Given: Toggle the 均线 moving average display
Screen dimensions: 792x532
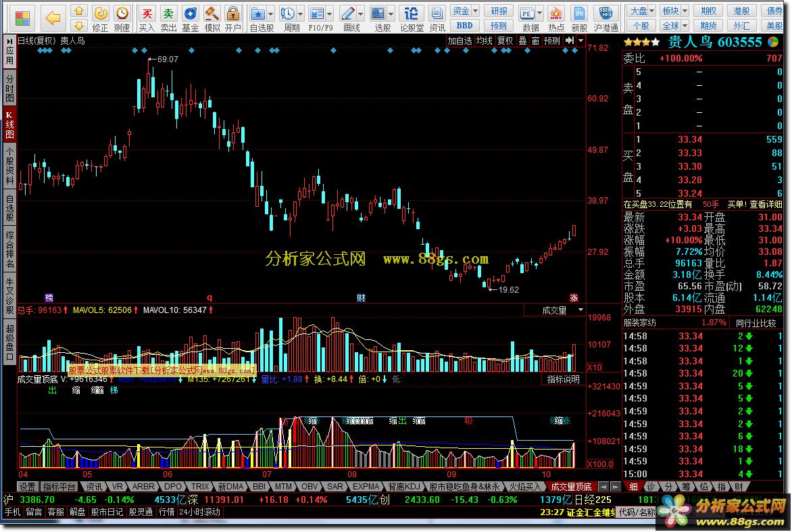Looking at the screenshot, I should pos(485,41).
